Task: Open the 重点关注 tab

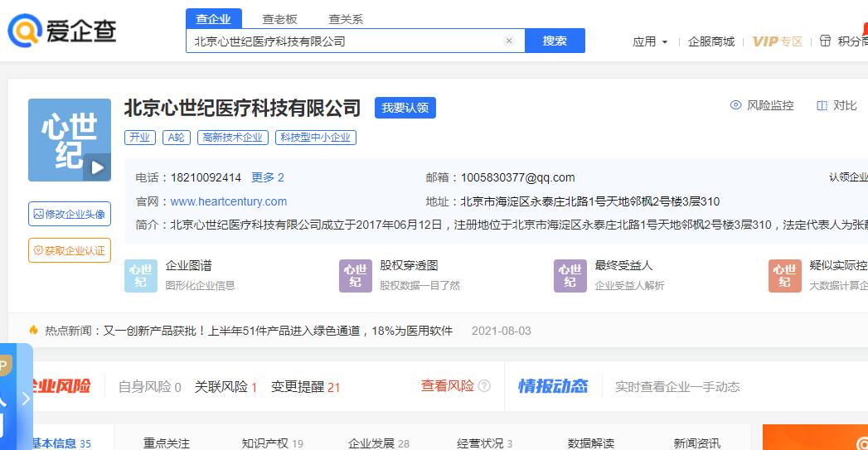Action: pos(166,443)
